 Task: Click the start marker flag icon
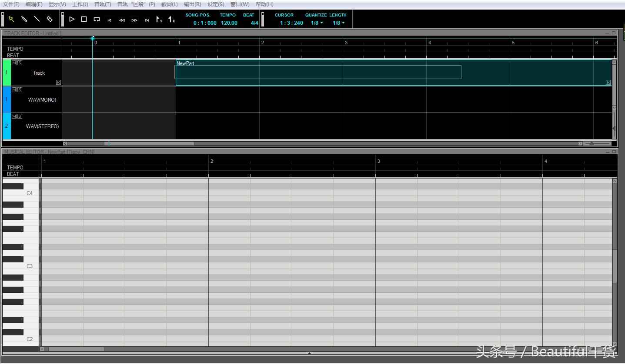pyautogui.click(x=159, y=20)
